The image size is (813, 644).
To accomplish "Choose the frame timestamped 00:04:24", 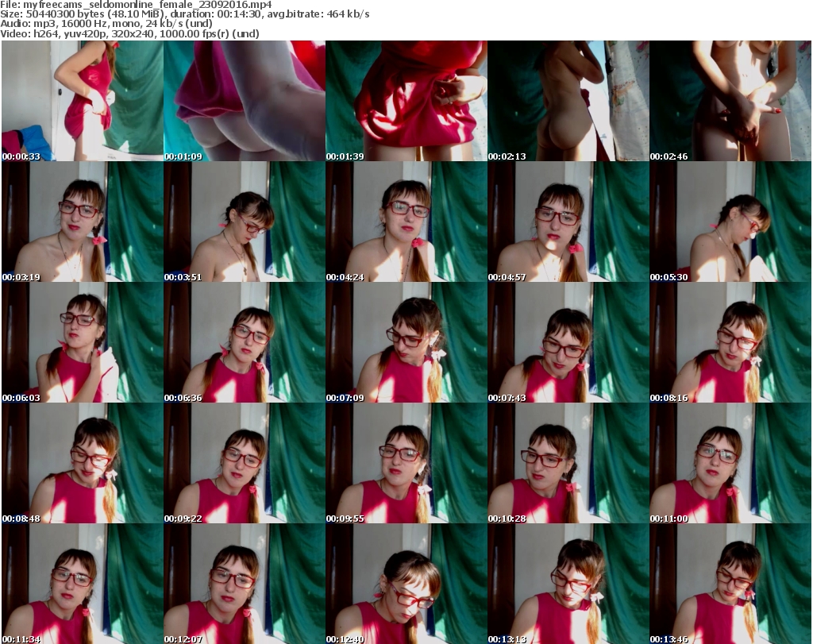I will coord(406,222).
